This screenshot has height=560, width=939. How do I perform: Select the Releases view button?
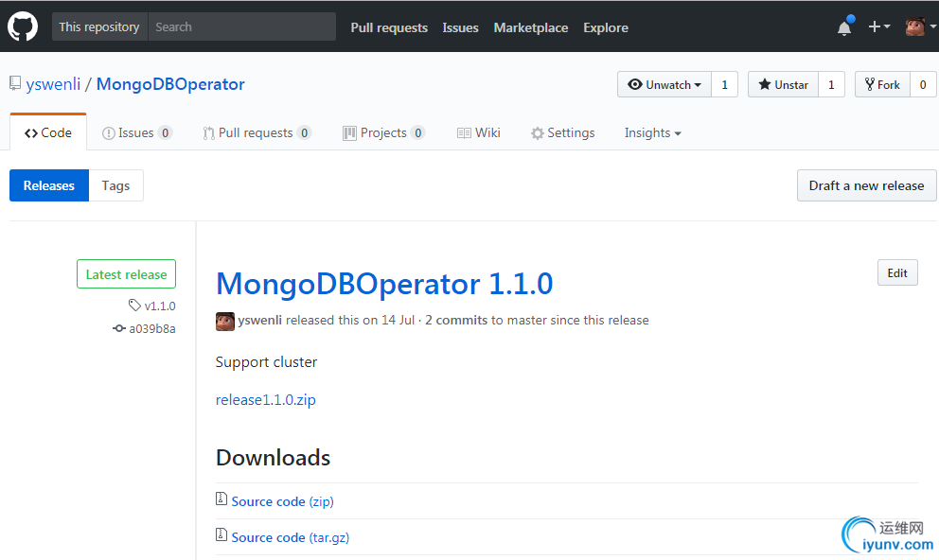click(49, 185)
